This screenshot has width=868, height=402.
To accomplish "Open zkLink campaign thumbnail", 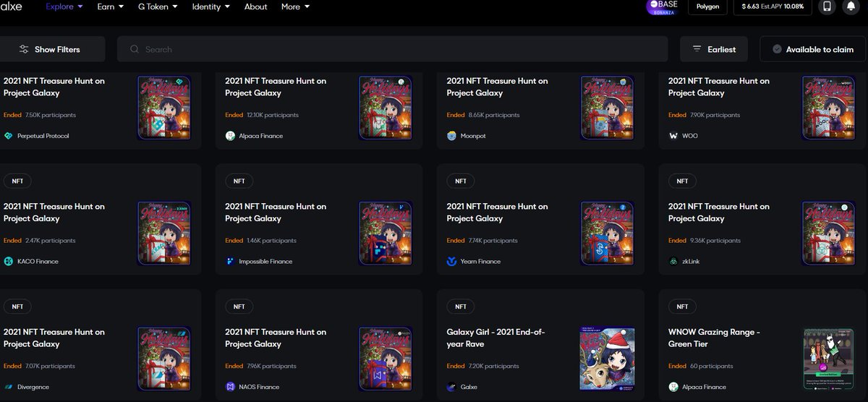I will (x=829, y=233).
